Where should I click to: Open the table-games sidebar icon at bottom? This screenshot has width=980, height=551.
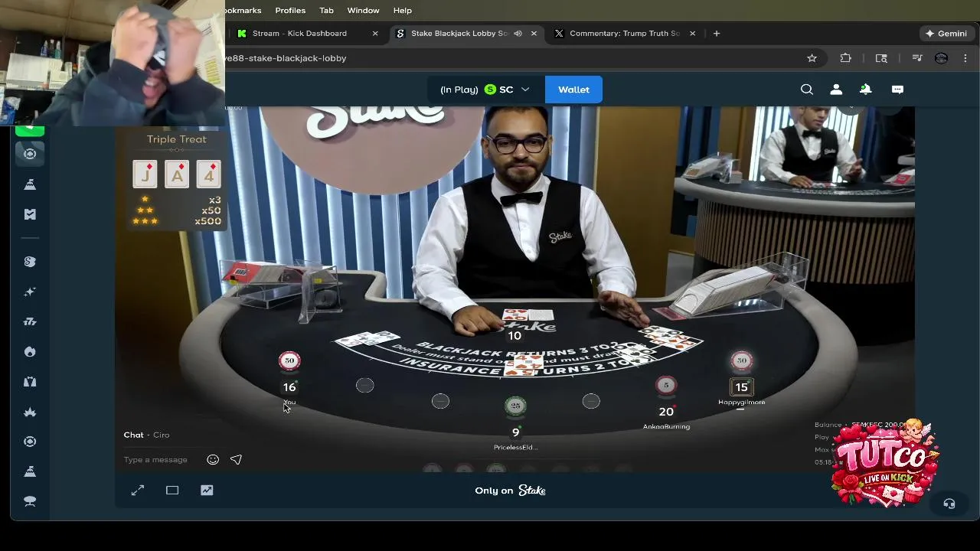30,501
